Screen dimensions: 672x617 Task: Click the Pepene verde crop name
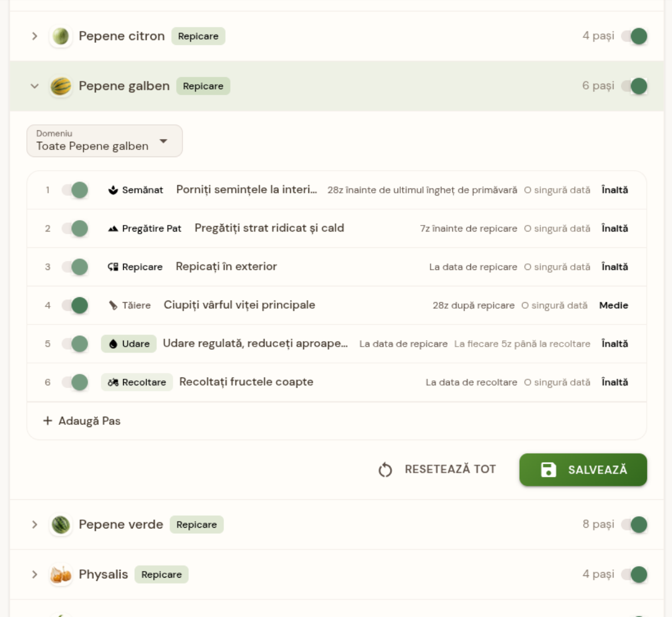(x=121, y=524)
